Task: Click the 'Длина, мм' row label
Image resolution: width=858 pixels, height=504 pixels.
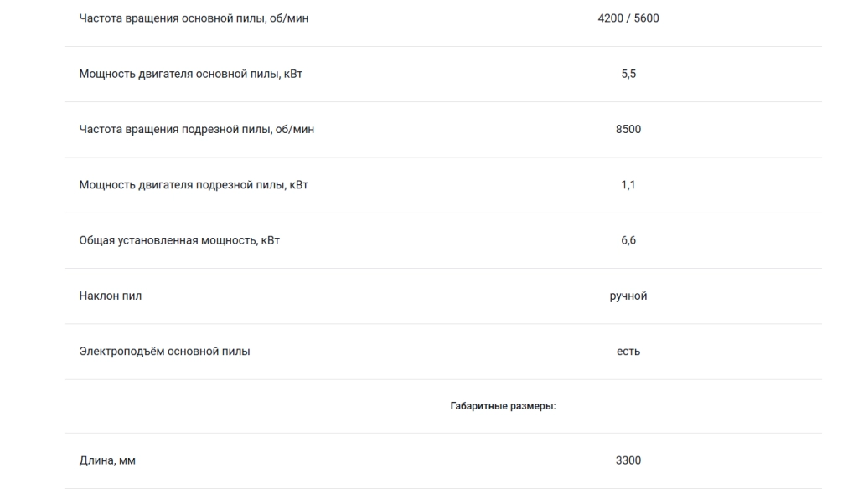Action: tap(107, 460)
